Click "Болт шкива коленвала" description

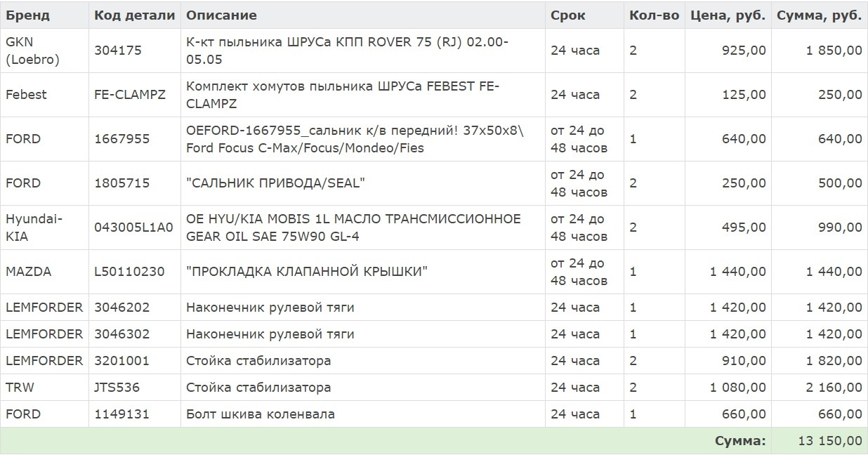pyautogui.click(x=260, y=414)
